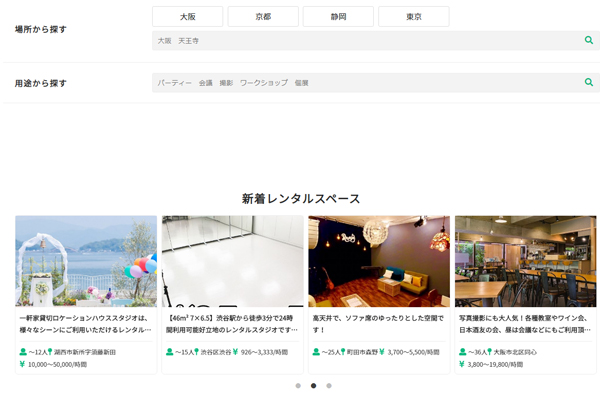
Task: Open the 一軒家貸切ロケーションハウススタジオ listing title
Action: pyautogui.click(x=85, y=324)
